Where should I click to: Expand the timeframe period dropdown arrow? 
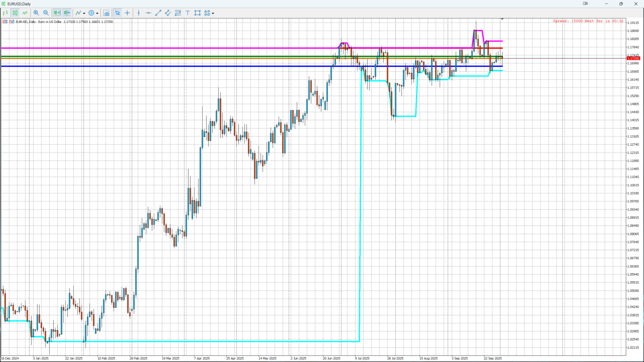tap(97, 13)
